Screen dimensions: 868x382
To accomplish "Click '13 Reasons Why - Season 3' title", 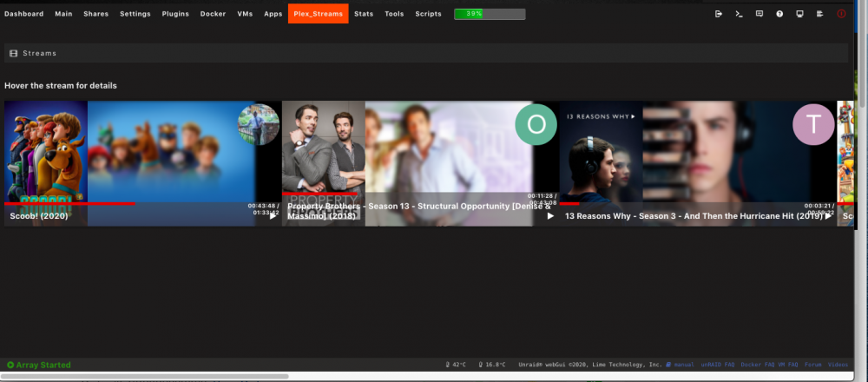I will coord(694,216).
